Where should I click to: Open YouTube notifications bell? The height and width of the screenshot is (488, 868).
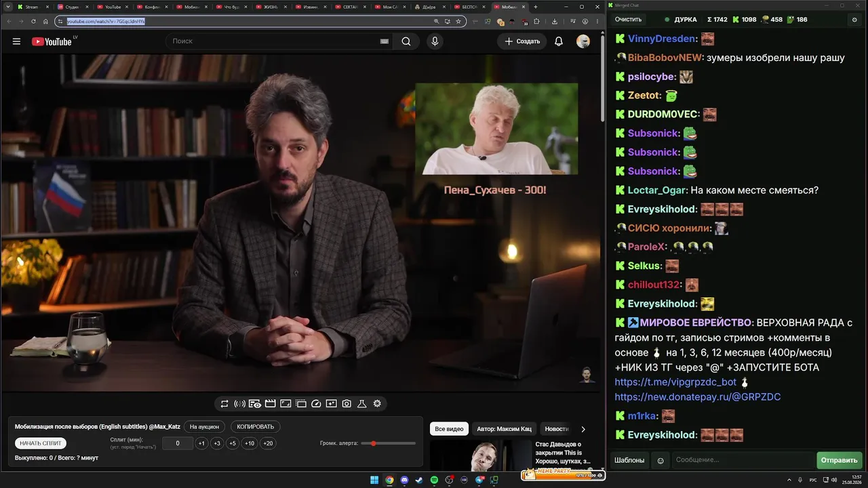[x=559, y=41]
